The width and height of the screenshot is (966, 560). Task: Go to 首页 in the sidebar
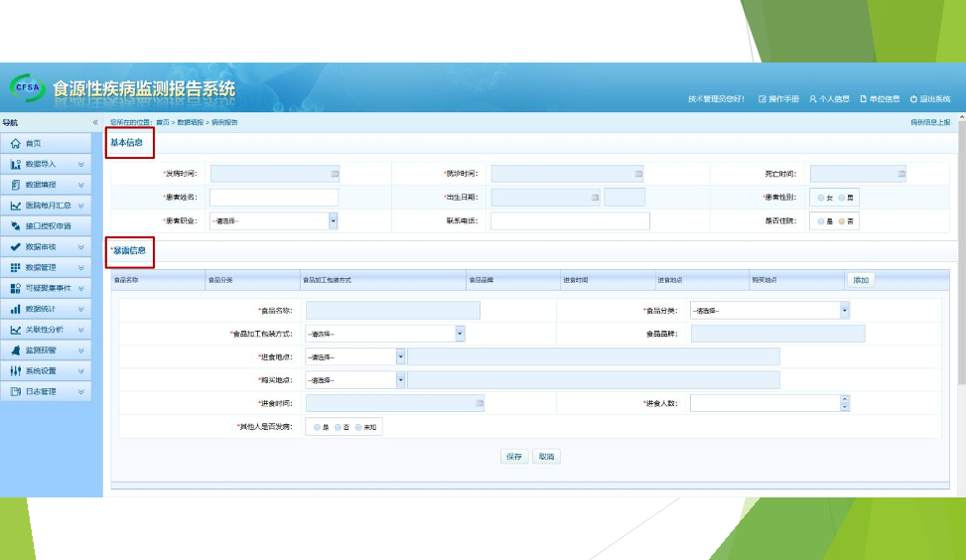tap(34, 143)
